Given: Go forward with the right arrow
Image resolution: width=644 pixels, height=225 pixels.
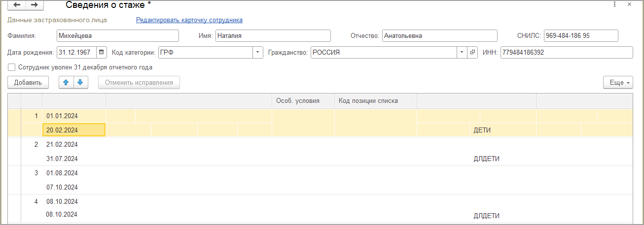Looking at the screenshot, I should tap(34, 4).
